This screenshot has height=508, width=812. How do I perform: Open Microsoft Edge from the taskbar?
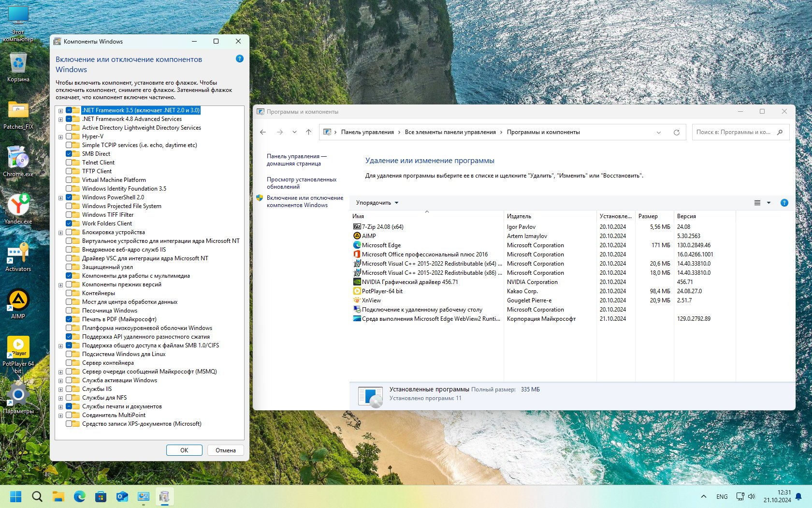click(x=79, y=496)
